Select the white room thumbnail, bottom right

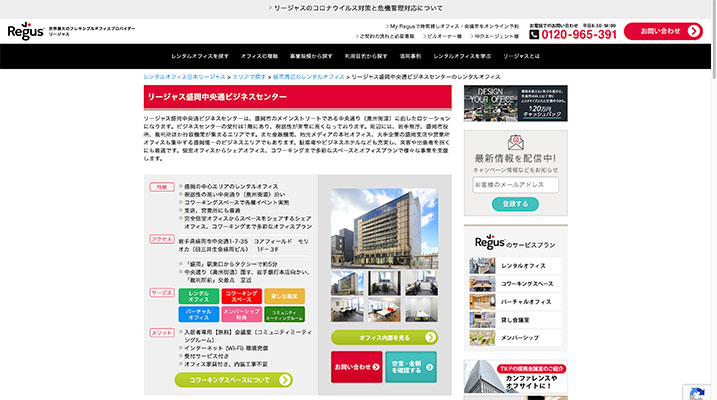click(421, 309)
